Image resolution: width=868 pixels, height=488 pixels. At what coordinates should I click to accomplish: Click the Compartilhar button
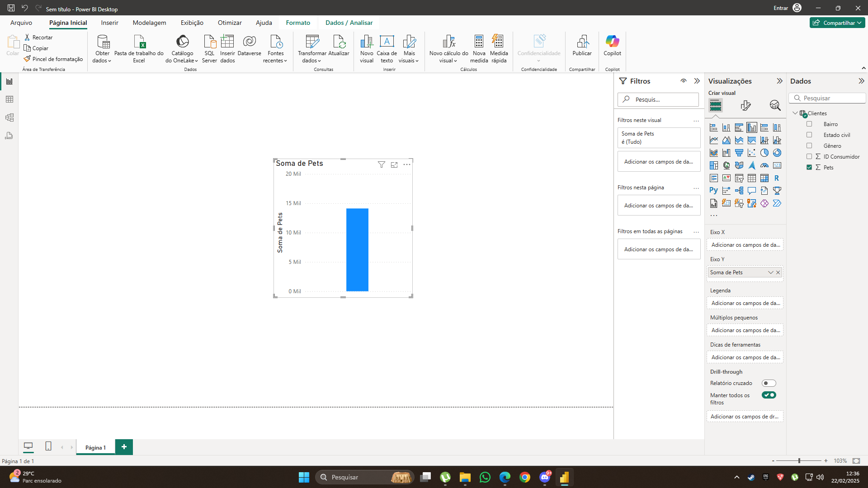(837, 23)
